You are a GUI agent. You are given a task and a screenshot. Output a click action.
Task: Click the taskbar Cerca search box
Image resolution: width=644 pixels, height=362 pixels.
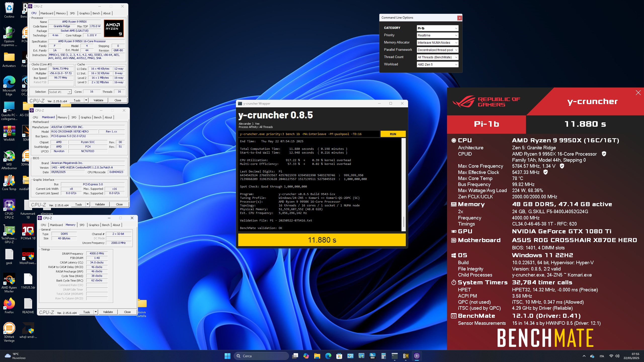[261, 356]
